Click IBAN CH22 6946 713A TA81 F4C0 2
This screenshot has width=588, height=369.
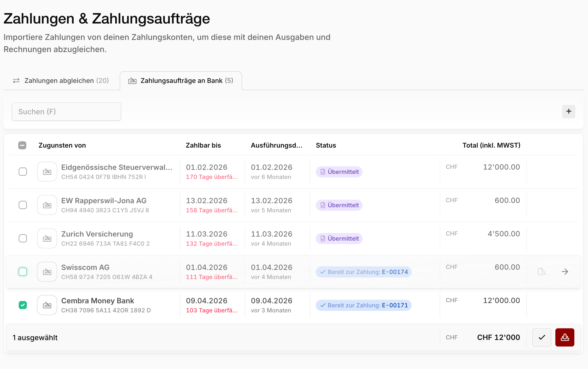coord(106,244)
